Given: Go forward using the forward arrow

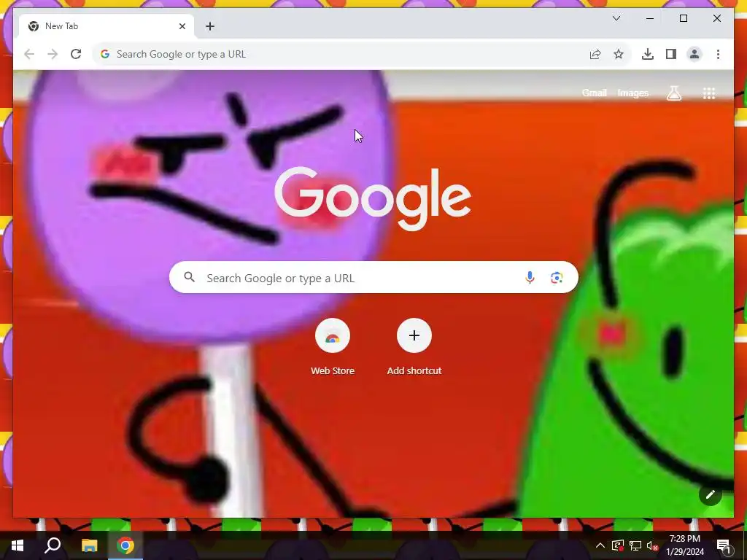Looking at the screenshot, I should [53, 54].
